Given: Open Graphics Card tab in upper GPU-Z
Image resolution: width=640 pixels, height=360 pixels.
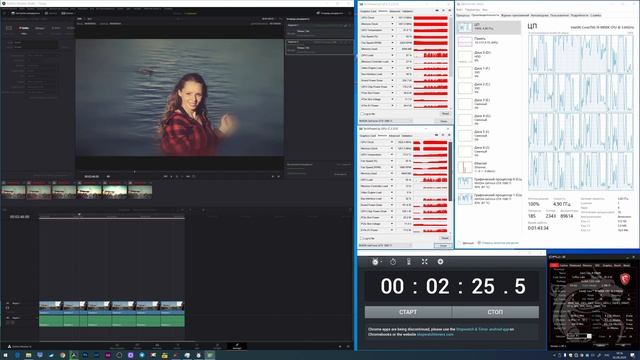Looking at the screenshot, I should pos(368,11).
